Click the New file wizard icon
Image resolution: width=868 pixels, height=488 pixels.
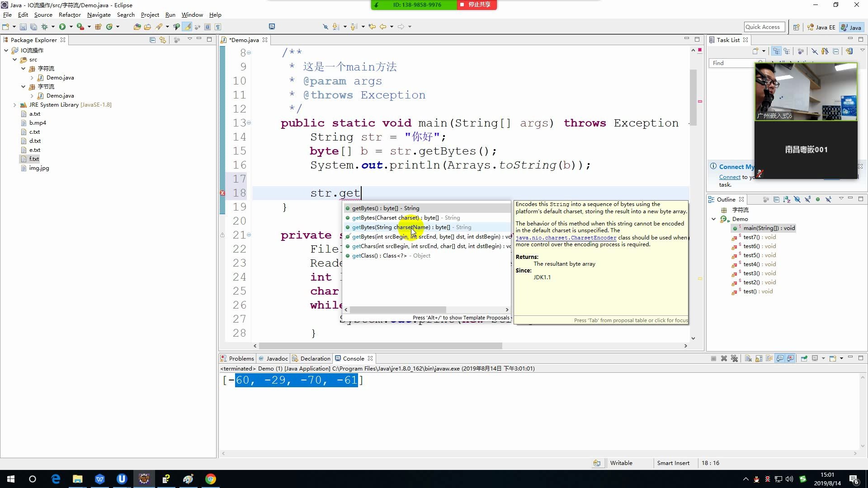[x=6, y=27]
